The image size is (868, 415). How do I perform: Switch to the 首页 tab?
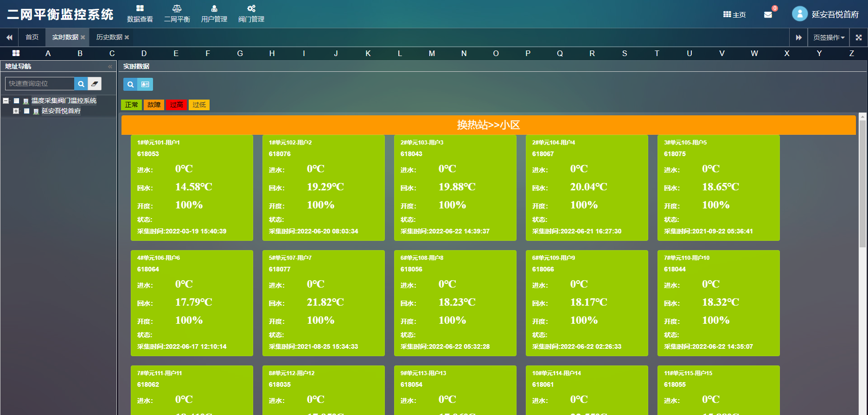tap(32, 37)
